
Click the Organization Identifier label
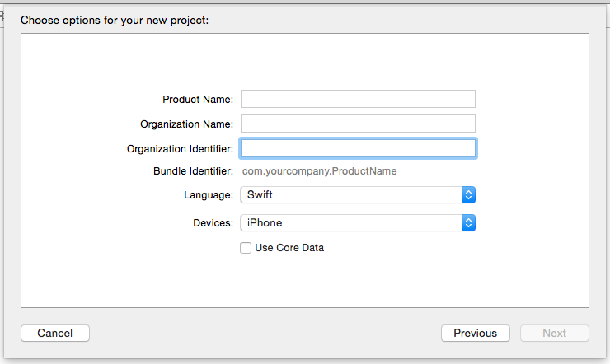180,148
